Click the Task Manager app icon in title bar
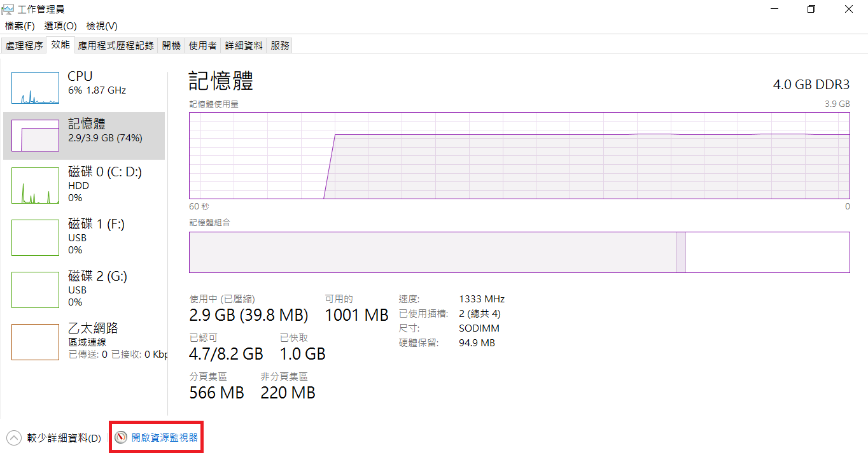868x457 pixels. coord(8,9)
